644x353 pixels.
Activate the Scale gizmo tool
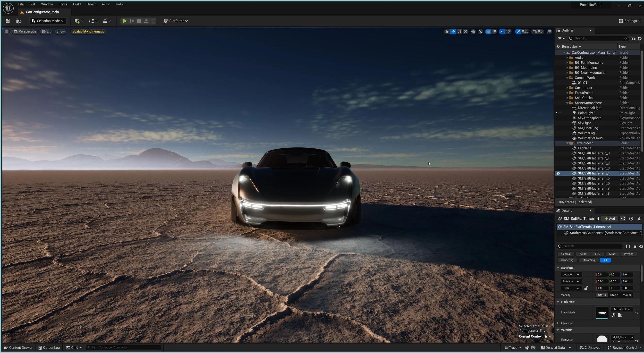click(x=465, y=31)
